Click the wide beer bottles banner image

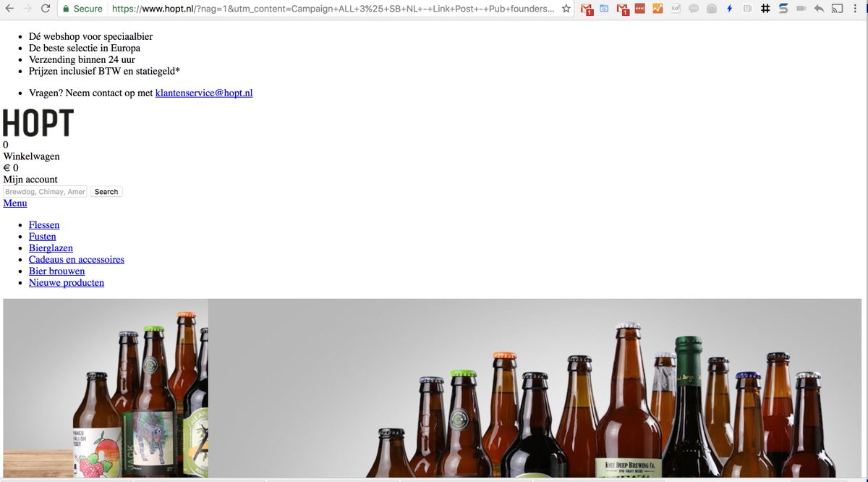tap(535, 388)
